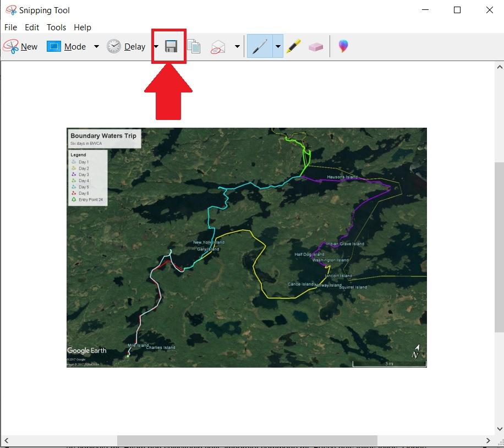Click the Snipping Tool title bar icon
Viewport: 504px width, 448px height.
(11, 10)
